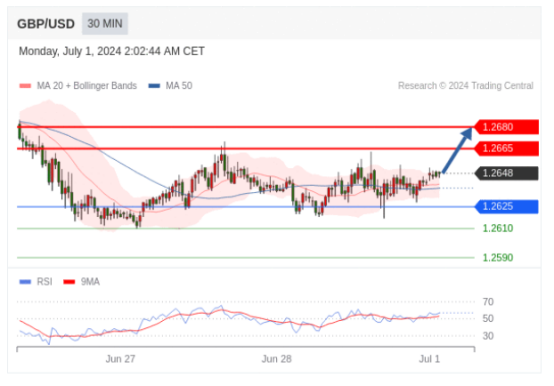Viewport: 554px width, 386px height.
Task: Click the MA 50 legend blue swatch
Action: (x=154, y=86)
